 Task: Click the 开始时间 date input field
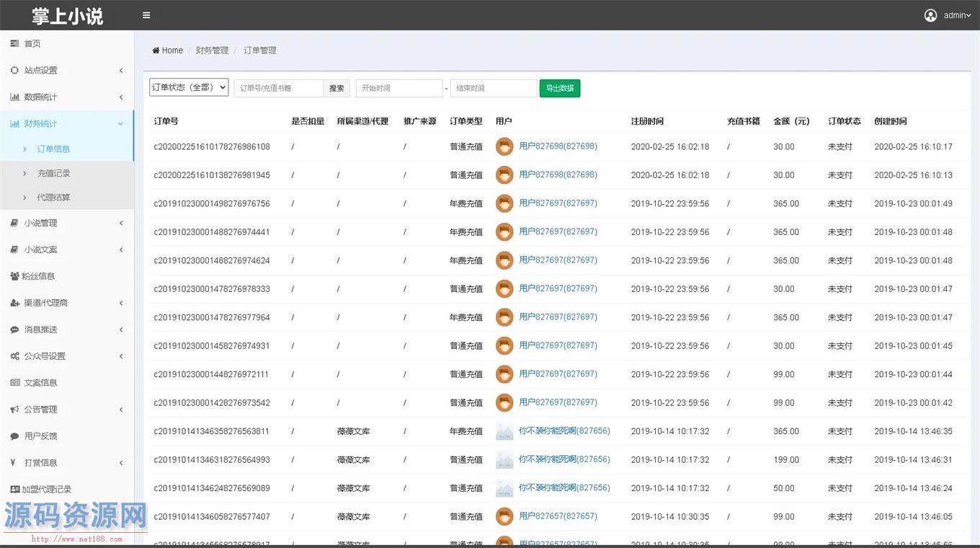pyautogui.click(x=399, y=87)
